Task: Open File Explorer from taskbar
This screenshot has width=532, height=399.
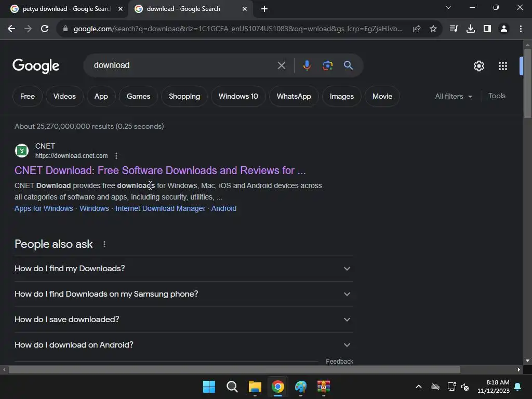Action: (255, 387)
